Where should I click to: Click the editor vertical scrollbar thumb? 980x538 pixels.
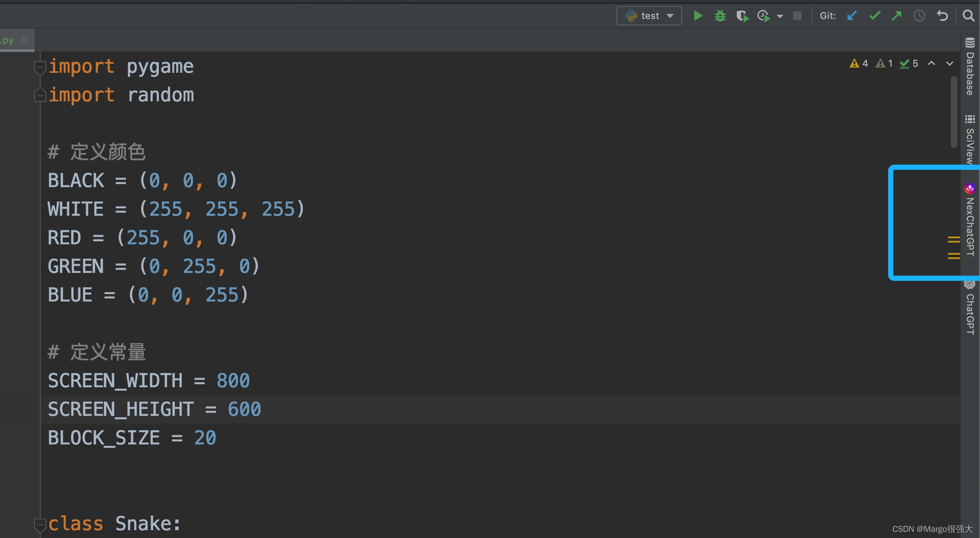point(954,112)
